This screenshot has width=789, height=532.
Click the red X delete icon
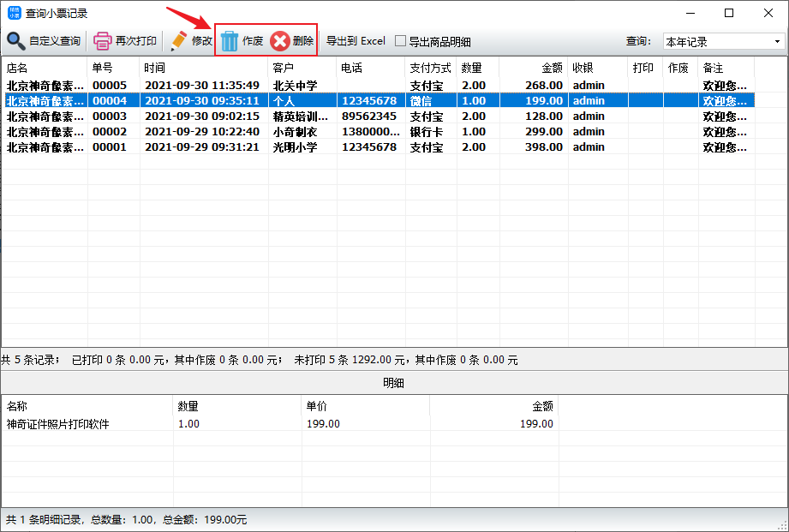point(280,41)
